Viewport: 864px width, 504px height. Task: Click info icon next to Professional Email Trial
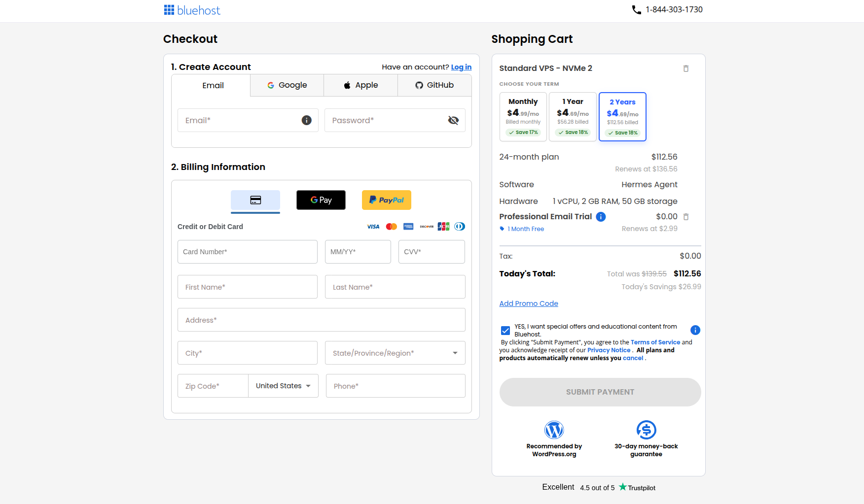[601, 217]
